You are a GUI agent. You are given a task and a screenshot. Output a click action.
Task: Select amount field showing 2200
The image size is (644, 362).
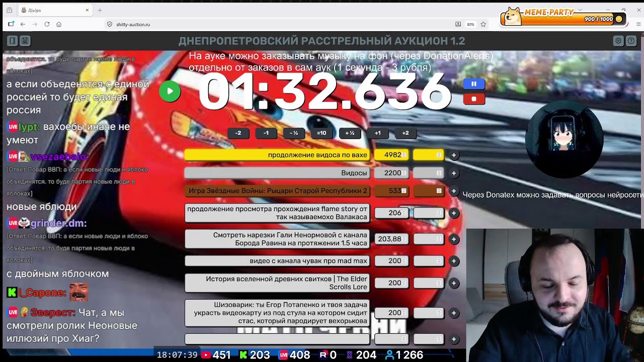click(391, 173)
